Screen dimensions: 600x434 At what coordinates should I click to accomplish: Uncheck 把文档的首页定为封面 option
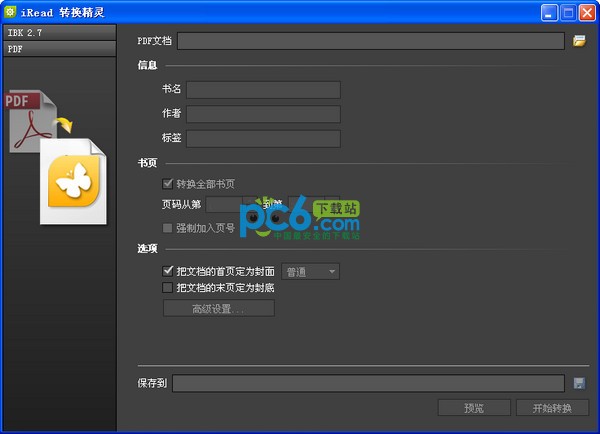167,271
